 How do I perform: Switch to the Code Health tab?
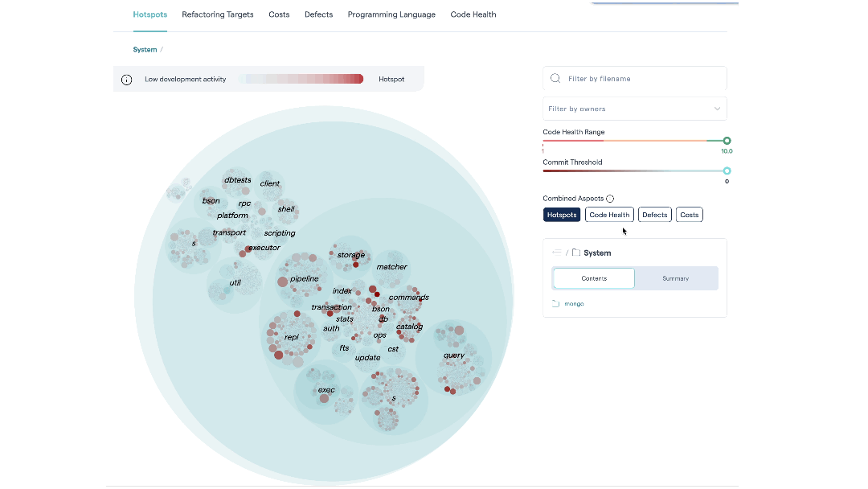pos(473,14)
